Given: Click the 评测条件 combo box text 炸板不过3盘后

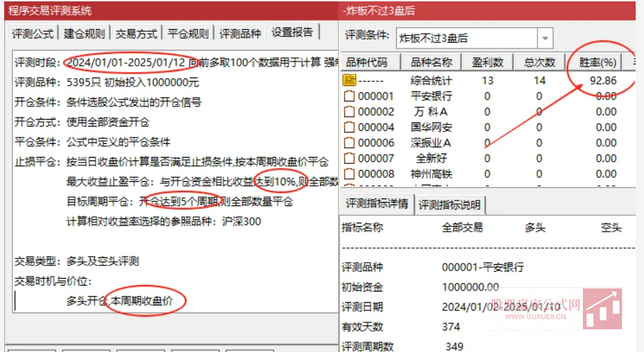Looking at the screenshot, I should 433,39.
